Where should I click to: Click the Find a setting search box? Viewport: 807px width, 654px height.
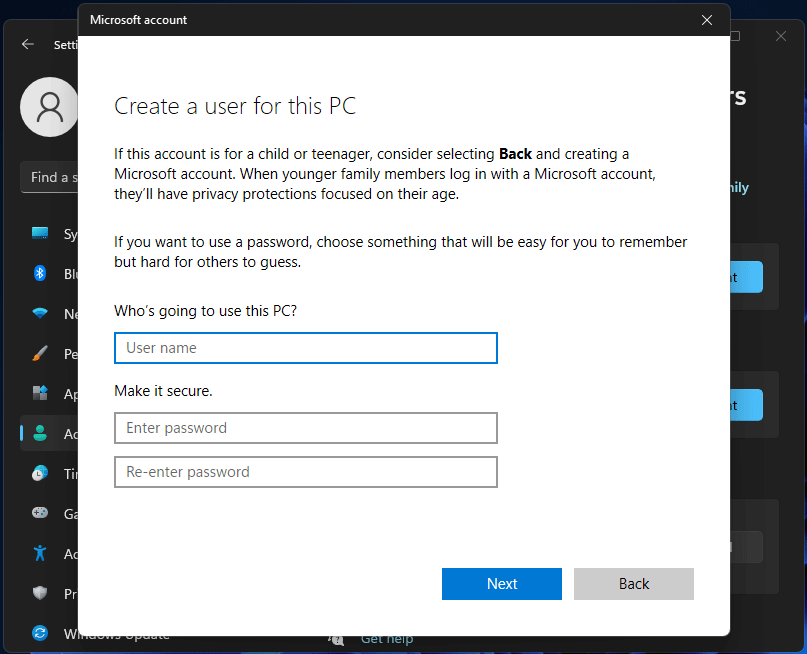click(x=50, y=177)
